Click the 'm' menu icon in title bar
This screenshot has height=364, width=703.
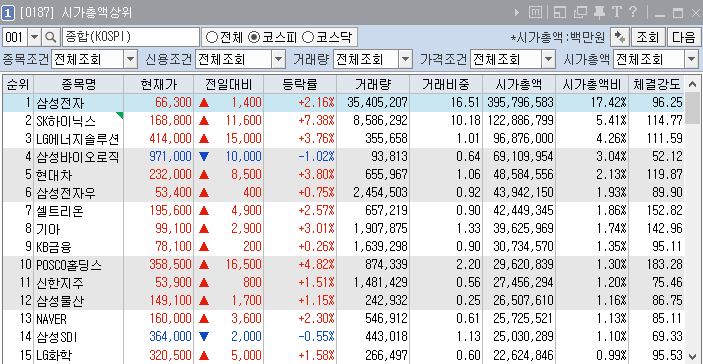(535, 13)
